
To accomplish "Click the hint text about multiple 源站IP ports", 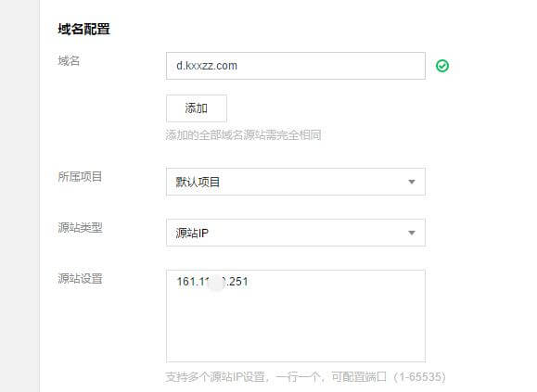I will pyautogui.click(x=305, y=377).
